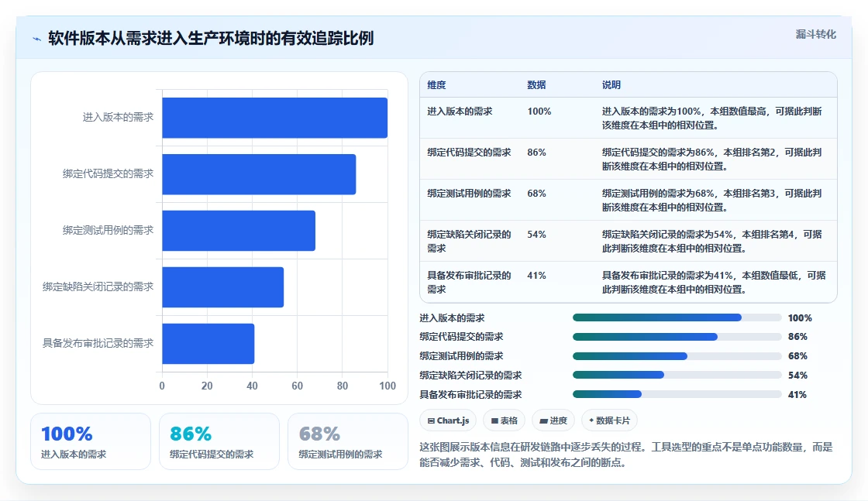The width and height of the screenshot is (868, 501).
Task: Open the 100% 进入版本的需求 stat card
Action: 90,441
